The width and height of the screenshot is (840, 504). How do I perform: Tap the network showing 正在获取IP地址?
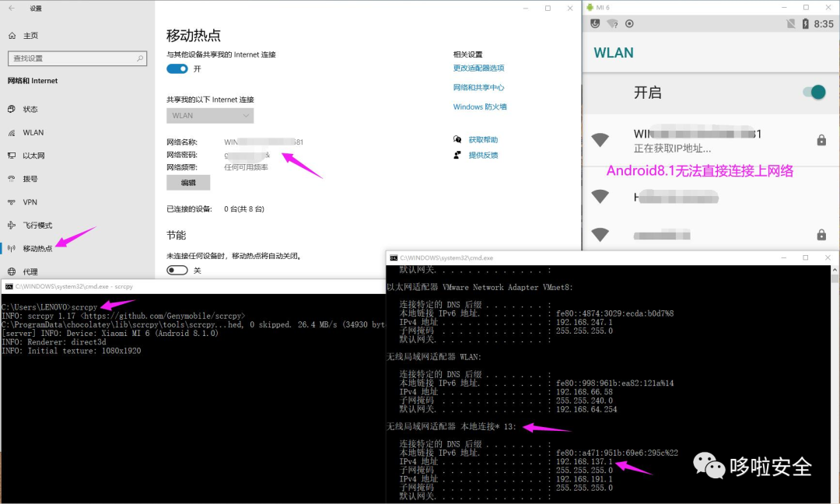coord(710,140)
